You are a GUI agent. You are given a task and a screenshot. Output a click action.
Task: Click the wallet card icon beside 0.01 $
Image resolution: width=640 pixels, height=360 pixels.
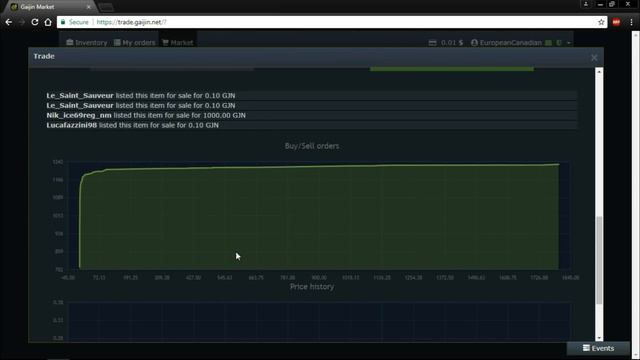coord(432,43)
